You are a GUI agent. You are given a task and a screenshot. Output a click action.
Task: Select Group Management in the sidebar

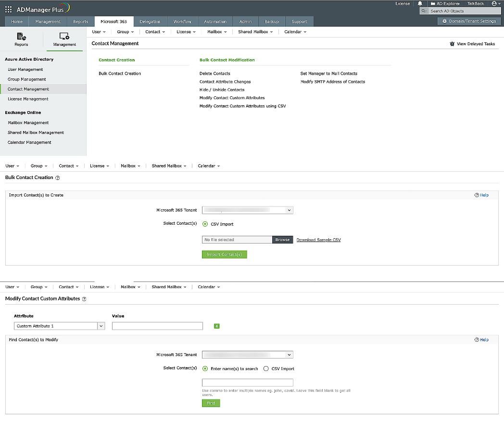coord(26,79)
